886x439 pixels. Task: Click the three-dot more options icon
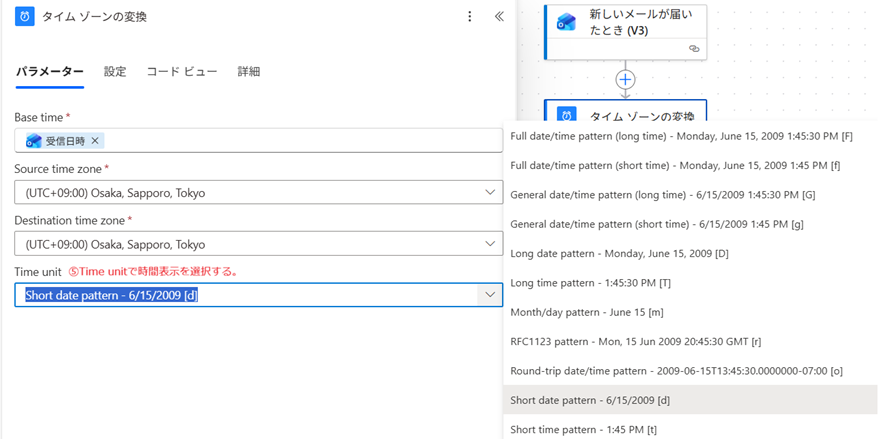pos(470,16)
